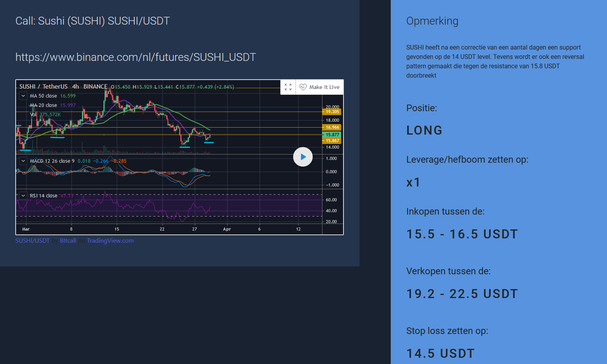Click the 19.2 - 22.5 USDT sell range
Screen dimensions: 607x364
(x=462, y=294)
